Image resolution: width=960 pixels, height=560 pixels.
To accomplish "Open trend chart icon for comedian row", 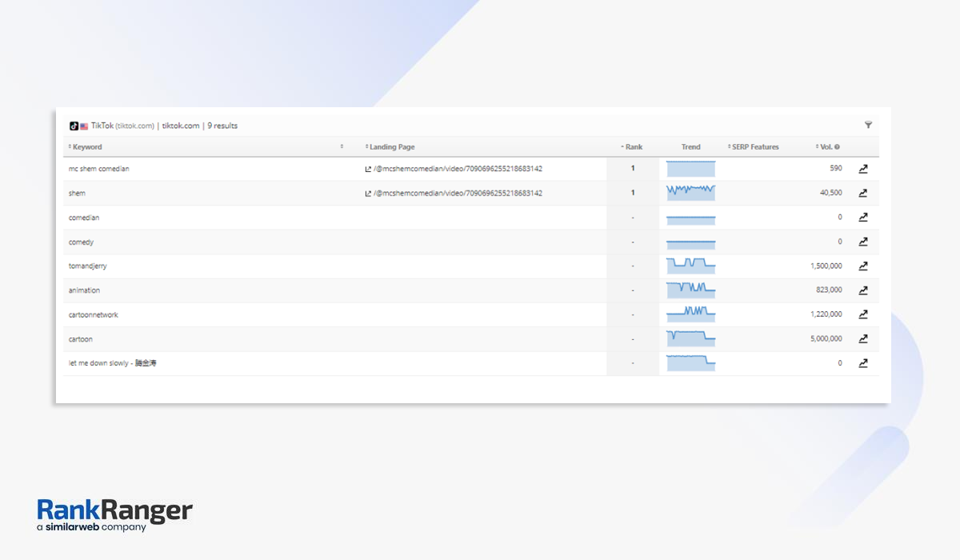I will tap(863, 218).
